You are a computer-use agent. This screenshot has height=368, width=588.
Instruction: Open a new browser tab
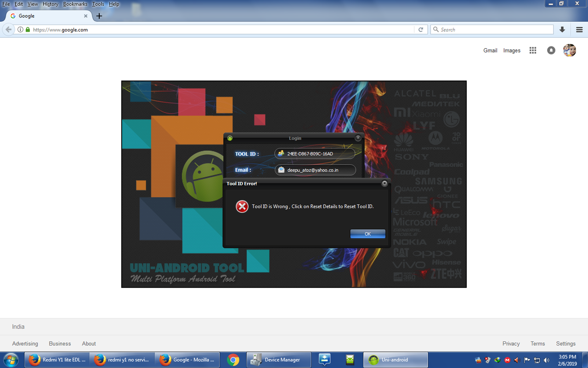pos(99,16)
